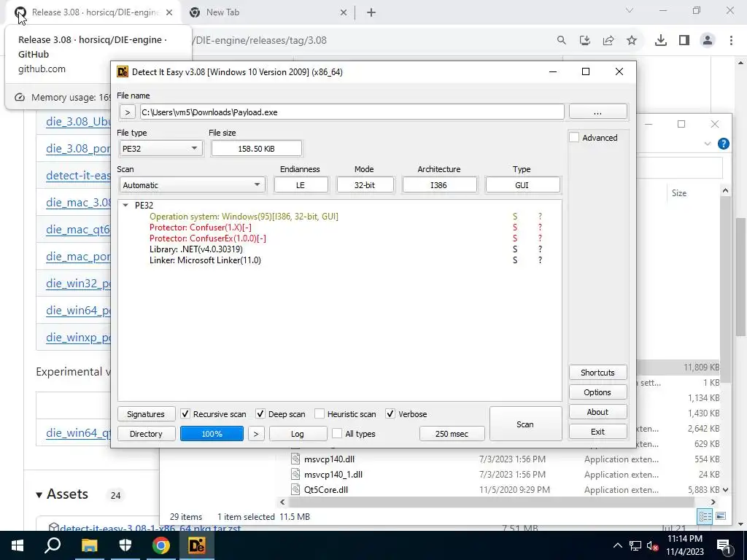Click the file name history arrow button
747x560 pixels.
point(127,112)
